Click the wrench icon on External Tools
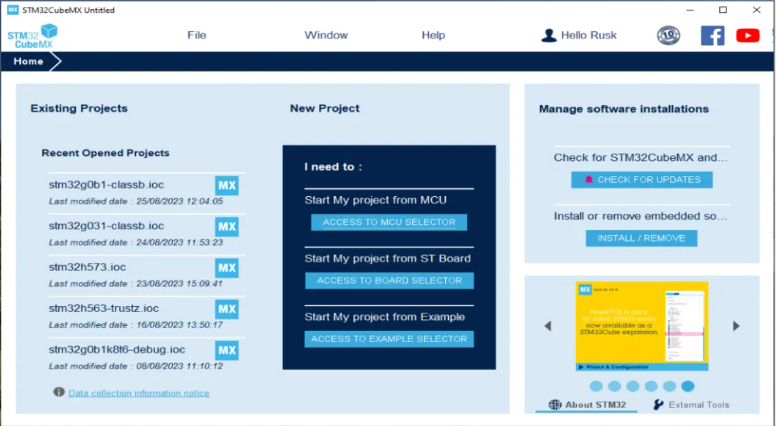 [658, 405]
